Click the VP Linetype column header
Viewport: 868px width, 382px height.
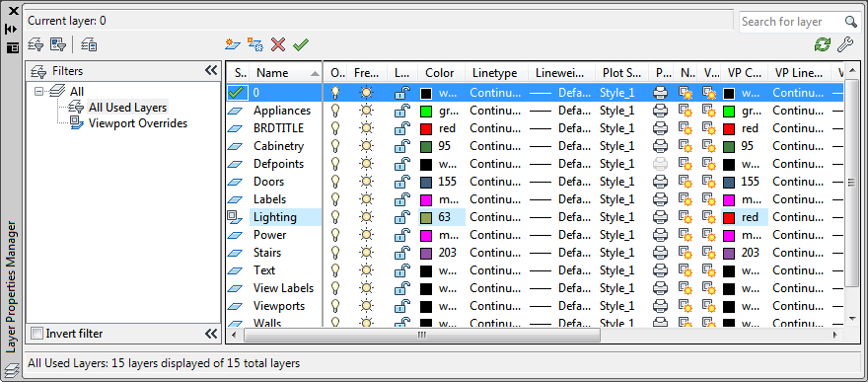click(x=799, y=73)
